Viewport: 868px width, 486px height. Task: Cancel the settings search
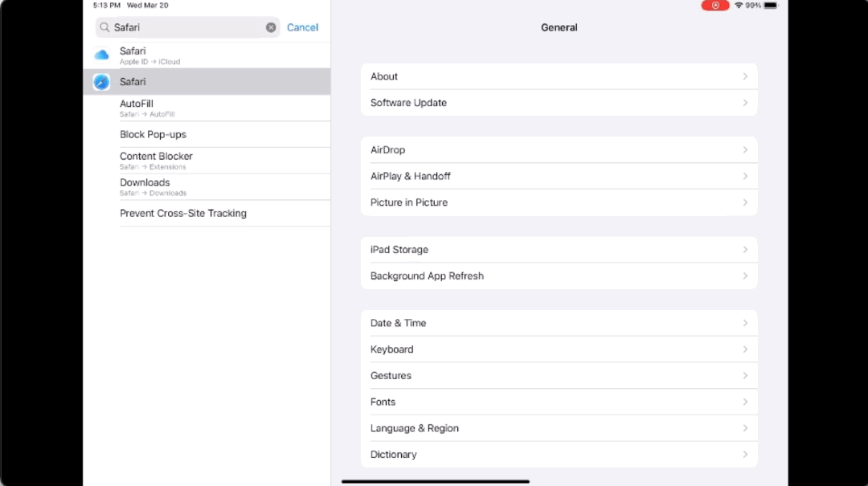pyautogui.click(x=302, y=27)
